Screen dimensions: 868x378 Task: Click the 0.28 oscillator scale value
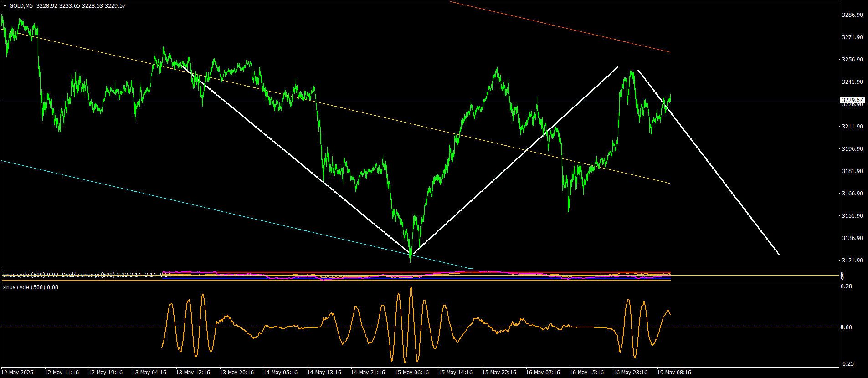[x=847, y=286]
